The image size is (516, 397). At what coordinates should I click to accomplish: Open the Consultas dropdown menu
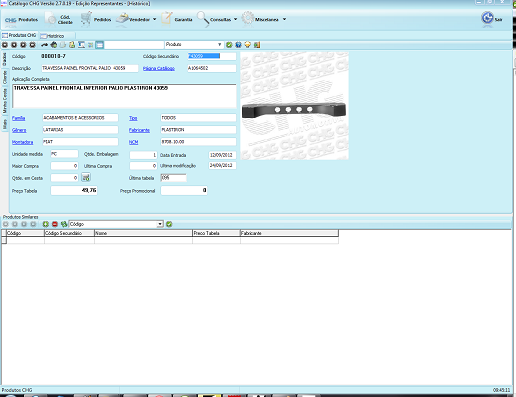click(235, 19)
